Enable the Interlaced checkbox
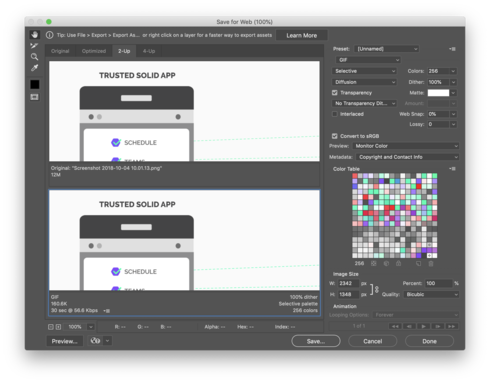The width and height of the screenshot is (490, 383). tap(335, 114)
